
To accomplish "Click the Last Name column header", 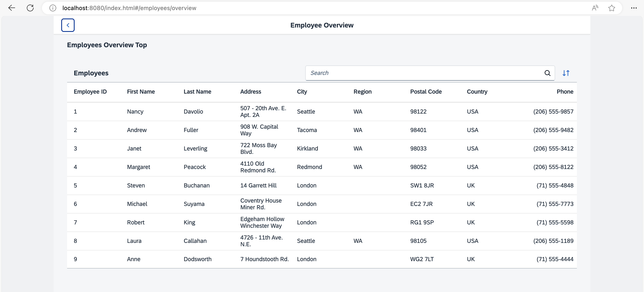I will [x=197, y=92].
